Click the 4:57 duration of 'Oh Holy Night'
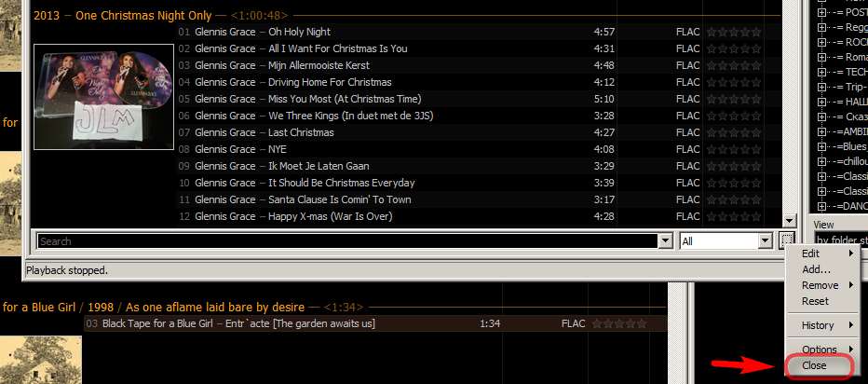Viewport: 868px width, 384px height. pyautogui.click(x=604, y=32)
